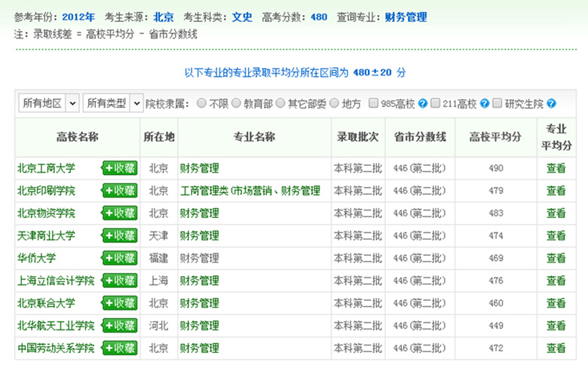Click the 高校名称 column header
The width and height of the screenshot is (588, 368).
click(78, 137)
